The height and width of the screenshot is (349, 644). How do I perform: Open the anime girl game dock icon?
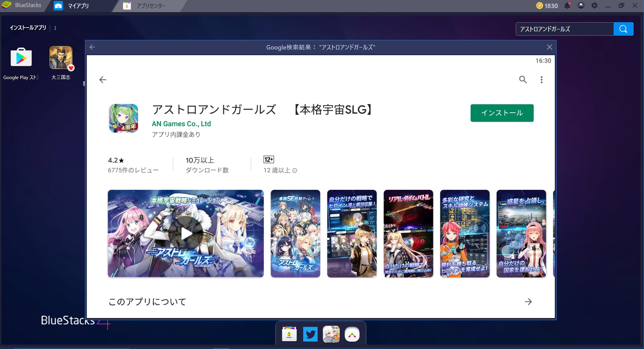point(331,334)
